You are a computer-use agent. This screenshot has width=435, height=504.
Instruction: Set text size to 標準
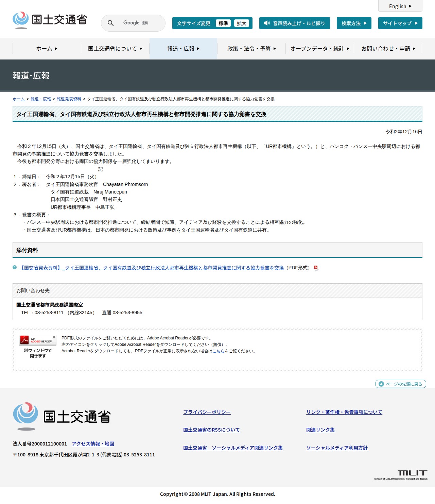[x=223, y=23]
